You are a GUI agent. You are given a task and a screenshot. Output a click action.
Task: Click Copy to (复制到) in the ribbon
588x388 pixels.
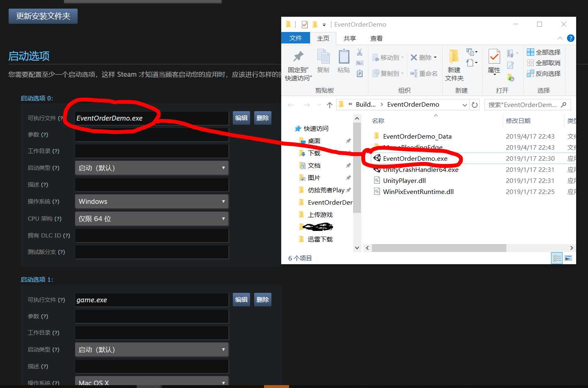(x=388, y=73)
